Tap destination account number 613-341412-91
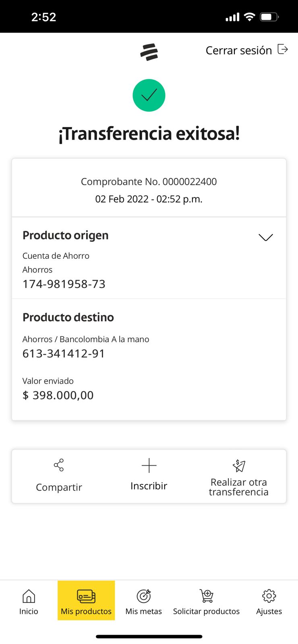 64,353
